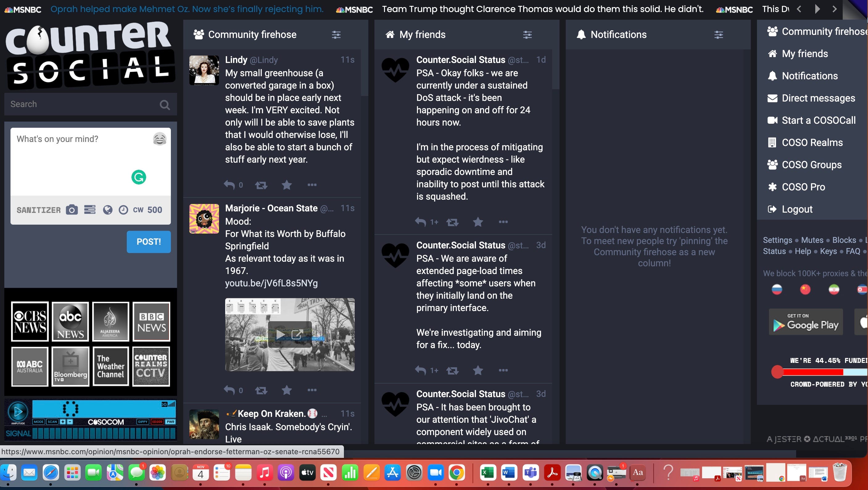Boost the Counter.Social DoS attack post
This screenshot has width=868, height=490.
453,222
